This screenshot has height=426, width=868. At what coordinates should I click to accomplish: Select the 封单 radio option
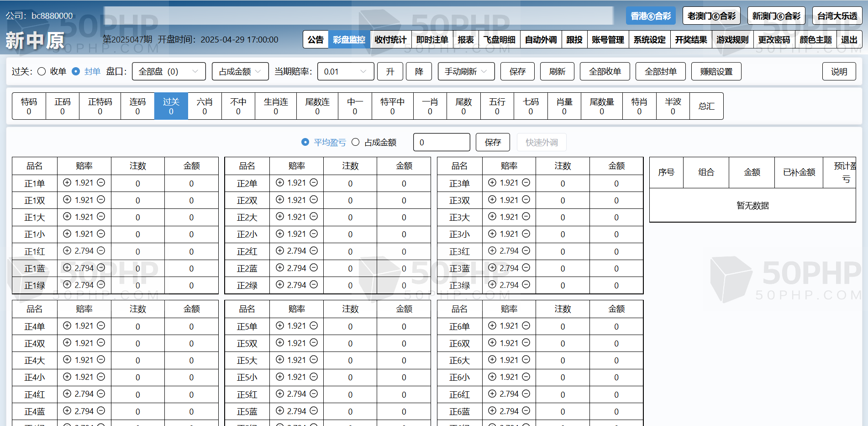[x=76, y=71]
